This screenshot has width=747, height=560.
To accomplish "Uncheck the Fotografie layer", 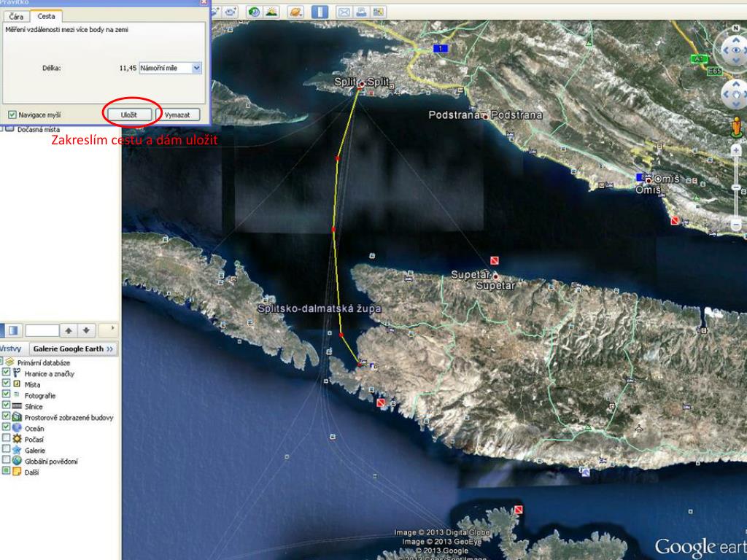I will tap(6, 394).
